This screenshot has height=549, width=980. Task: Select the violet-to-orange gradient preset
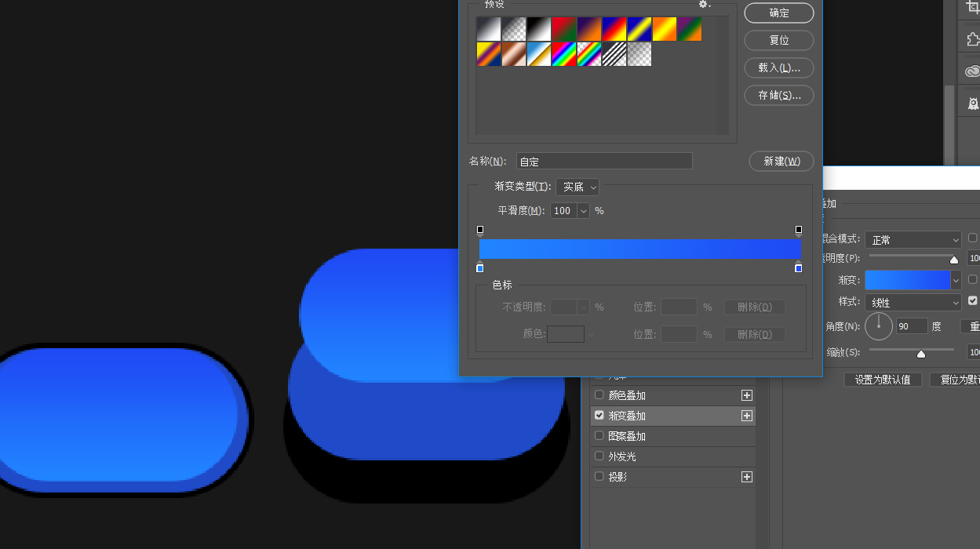tap(589, 29)
